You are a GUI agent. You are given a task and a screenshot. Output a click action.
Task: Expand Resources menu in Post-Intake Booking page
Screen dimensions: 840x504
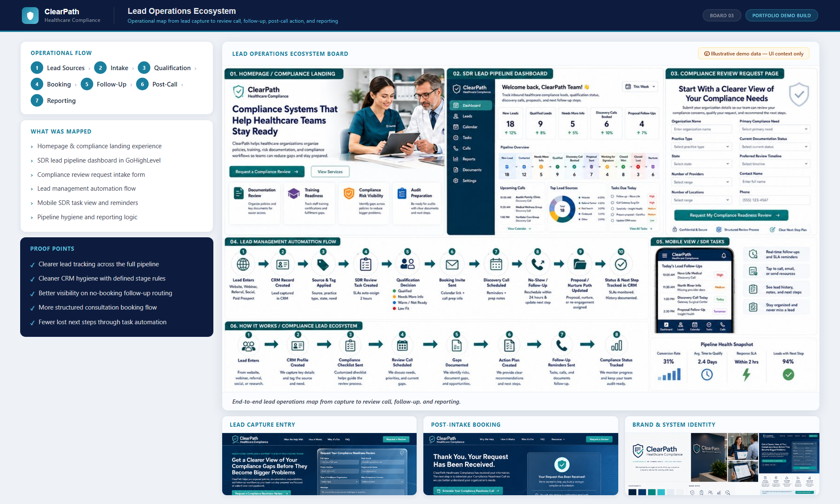[558, 439]
